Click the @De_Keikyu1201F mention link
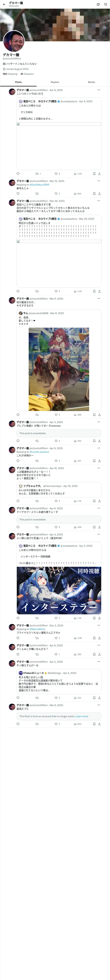The width and height of the screenshot is (110, 980). [39, 185]
